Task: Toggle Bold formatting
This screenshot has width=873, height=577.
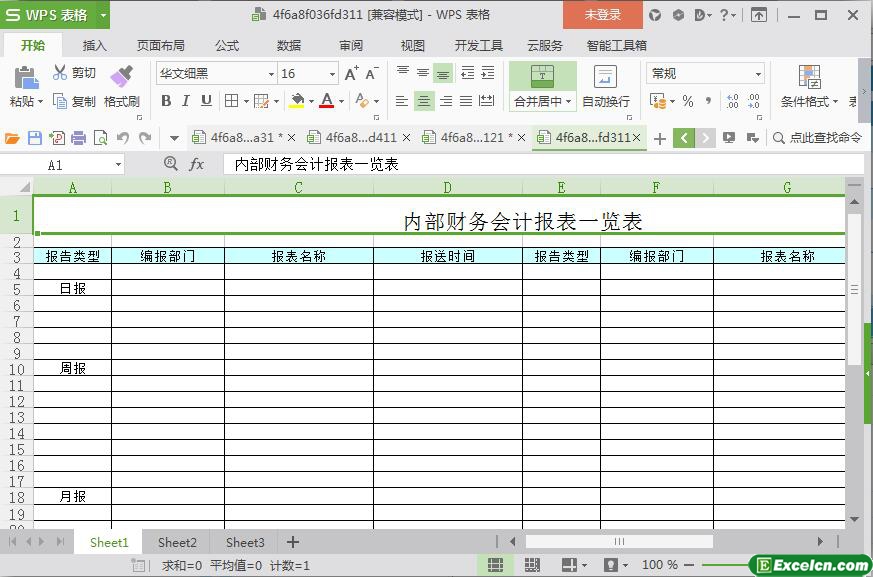Action: click(166, 101)
